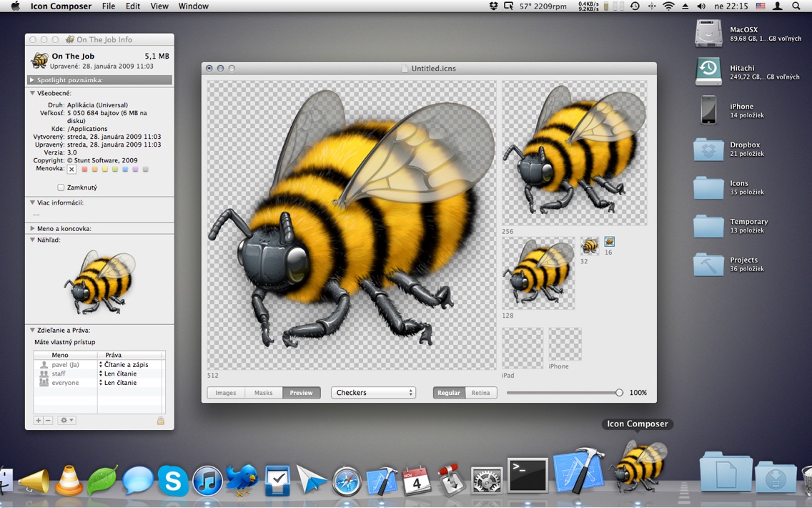Screen dimensions: 812x508
Task: Select the empty iPad icon slot
Action: (523, 348)
